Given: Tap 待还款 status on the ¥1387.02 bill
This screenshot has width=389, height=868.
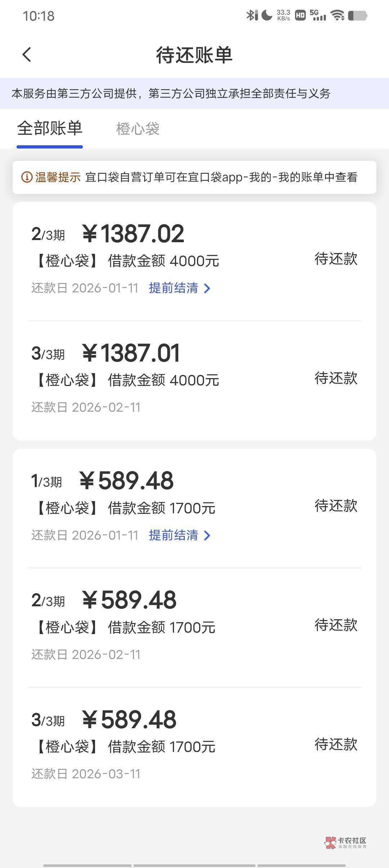Looking at the screenshot, I should [x=336, y=259].
